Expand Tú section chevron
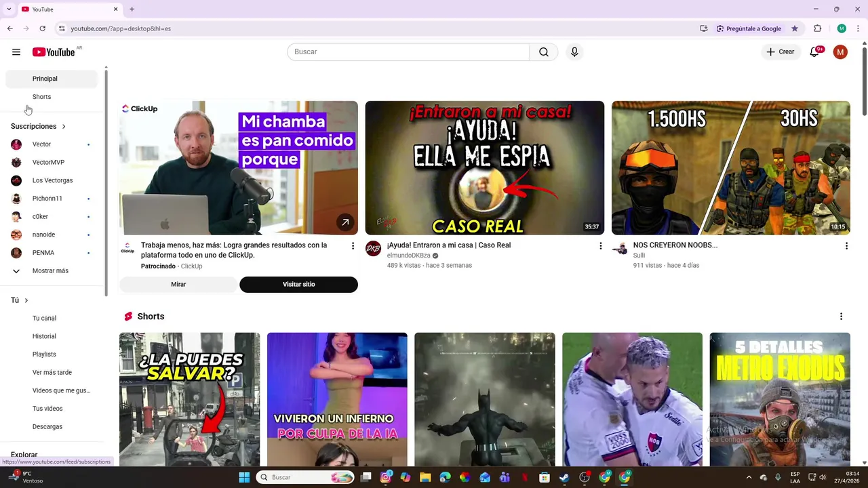This screenshot has height=488, width=868. pos(26,300)
